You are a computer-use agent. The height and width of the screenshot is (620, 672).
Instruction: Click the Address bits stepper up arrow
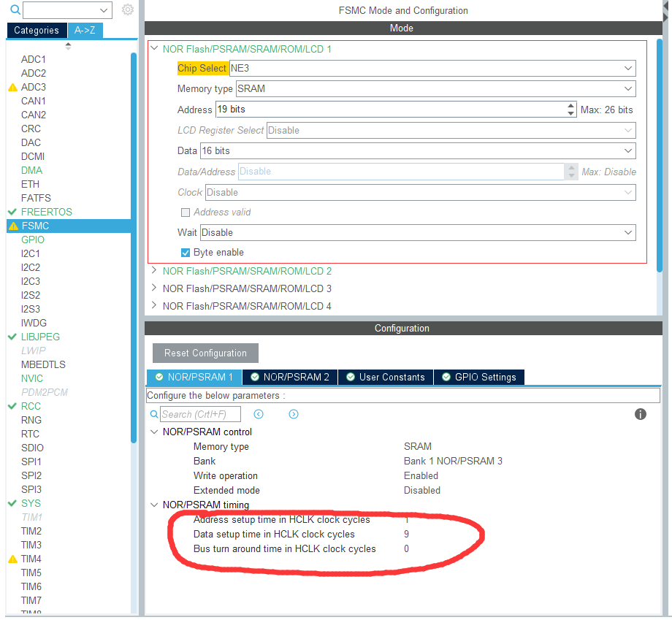(x=570, y=106)
